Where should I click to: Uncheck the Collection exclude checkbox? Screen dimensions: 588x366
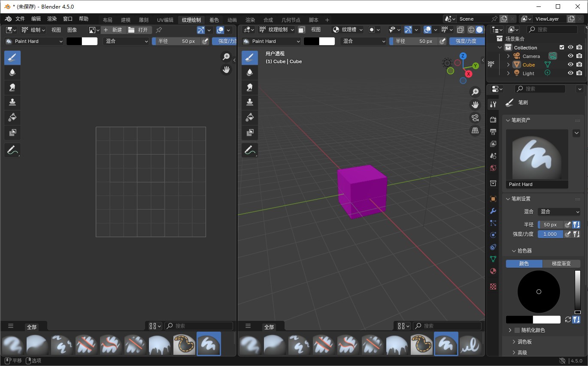tap(562, 48)
